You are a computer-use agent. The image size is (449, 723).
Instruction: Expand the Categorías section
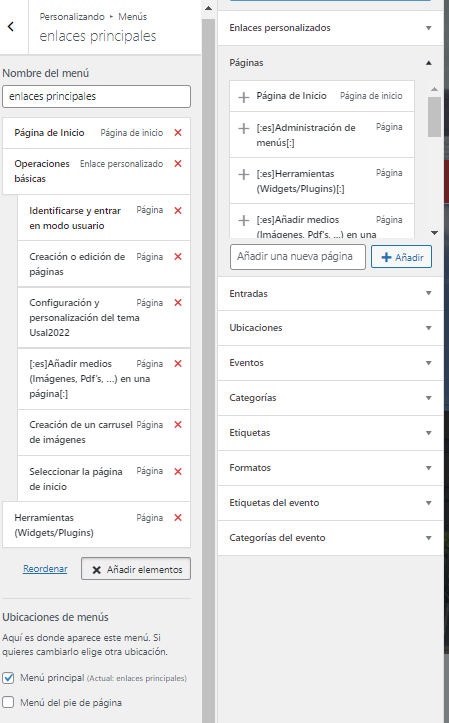330,397
